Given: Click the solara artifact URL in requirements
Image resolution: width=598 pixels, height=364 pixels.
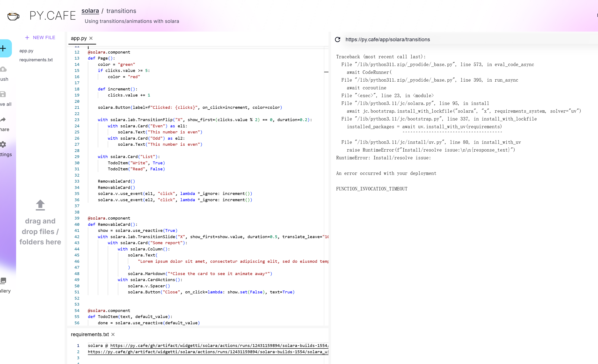Looking at the screenshot, I should (x=218, y=346).
